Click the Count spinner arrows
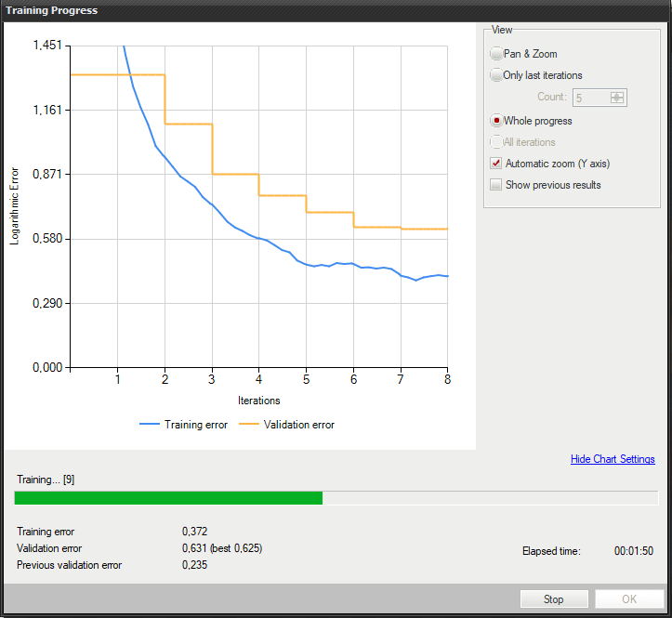672x618 pixels. click(618, 98)
